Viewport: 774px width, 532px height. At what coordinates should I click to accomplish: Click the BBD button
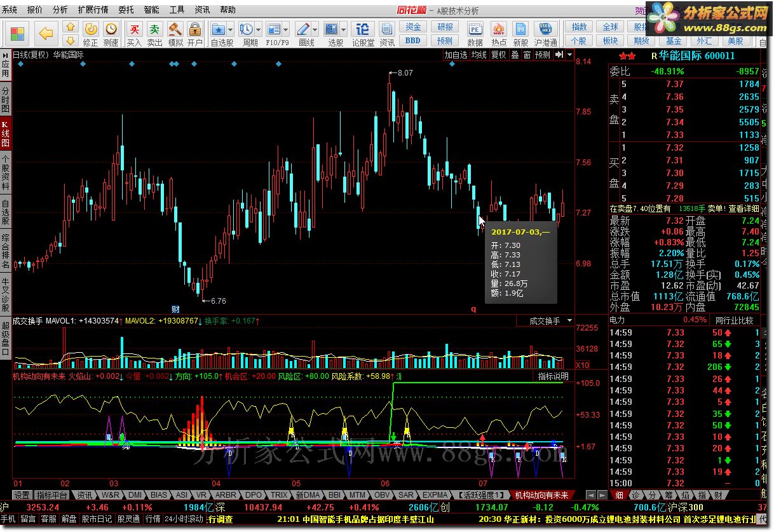pyautogui.click(x=413, y=40)
